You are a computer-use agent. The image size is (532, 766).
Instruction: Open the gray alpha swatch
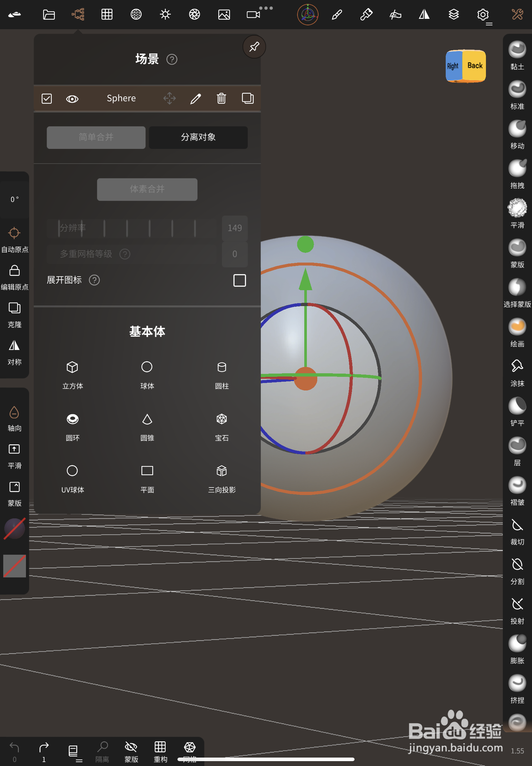click(14, 566)
